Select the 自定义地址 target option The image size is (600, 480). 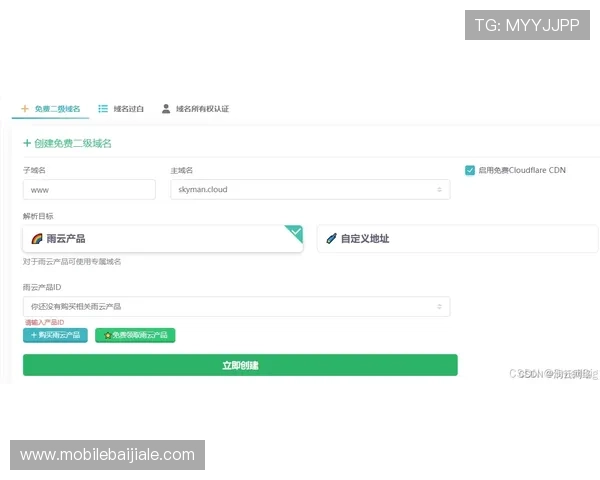pos(457,239)
